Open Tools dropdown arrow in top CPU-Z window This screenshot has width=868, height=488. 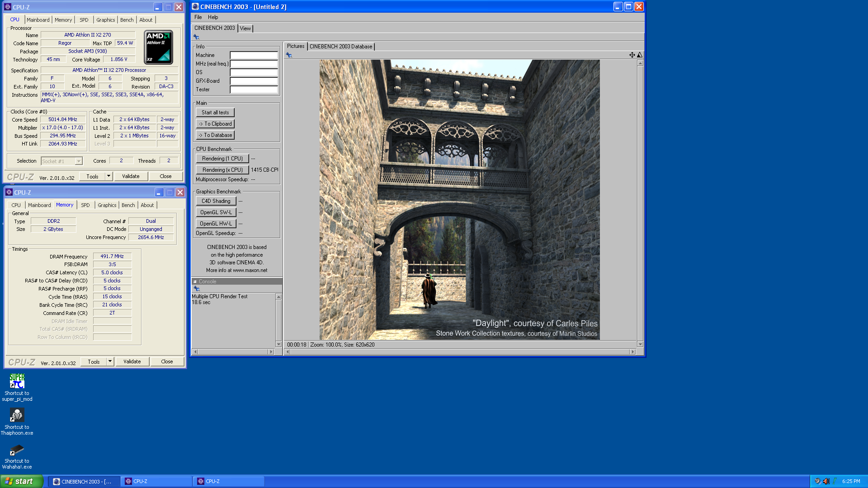(108, 176)
